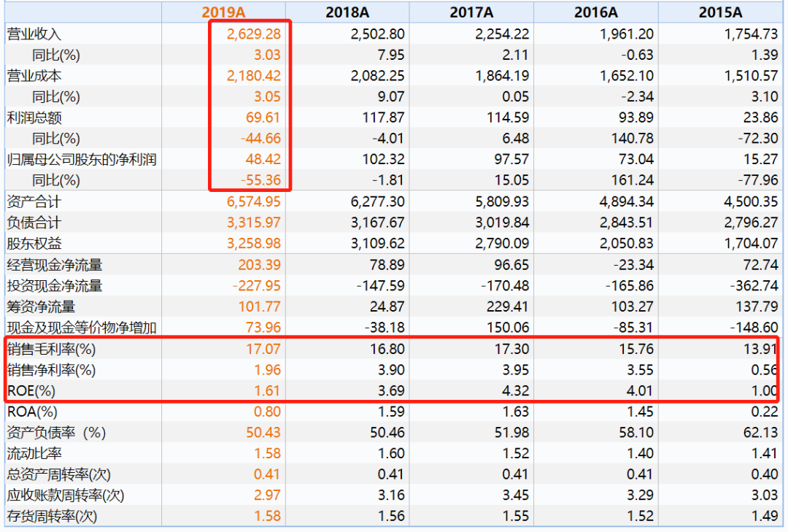Select the 利润总额 row label
This screenshot has width=788, height=532.
pyautogui.click(x=34, y=117)
